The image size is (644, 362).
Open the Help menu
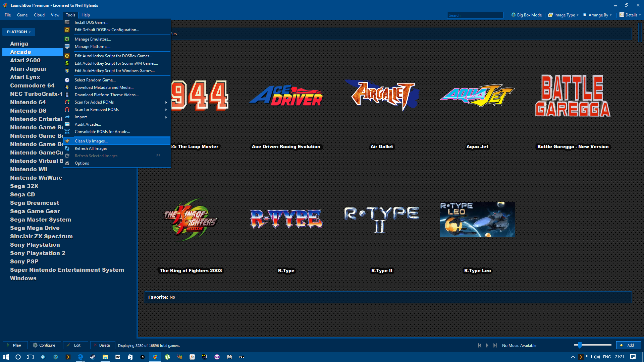86,15
